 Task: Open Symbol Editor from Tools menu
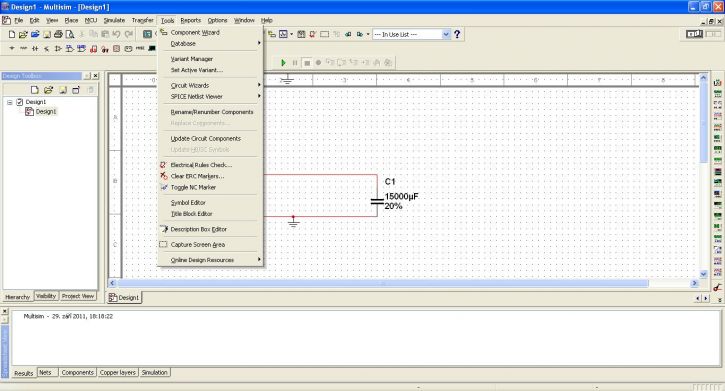point(210,203)
